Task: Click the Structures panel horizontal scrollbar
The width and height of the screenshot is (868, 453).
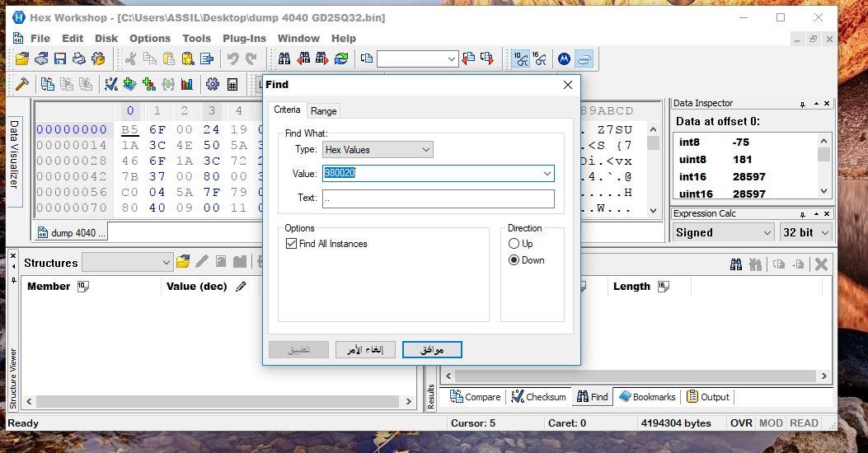Action: [218, 401]
